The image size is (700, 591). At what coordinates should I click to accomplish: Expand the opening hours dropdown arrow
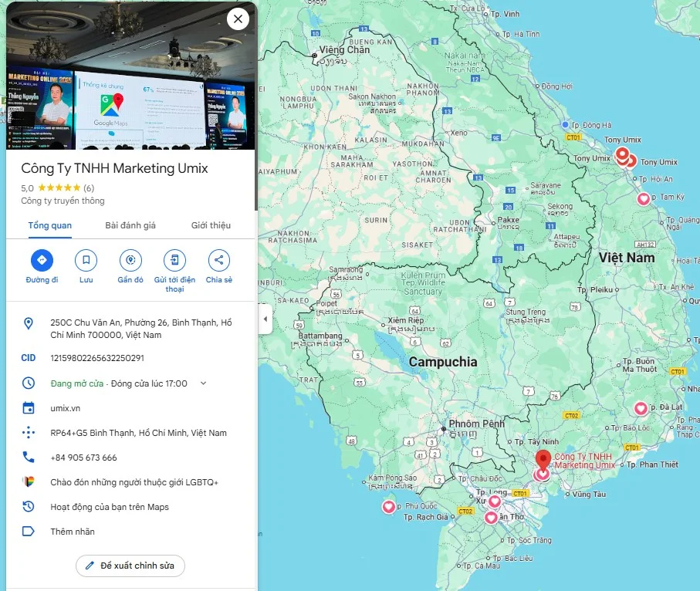[203, 383]
